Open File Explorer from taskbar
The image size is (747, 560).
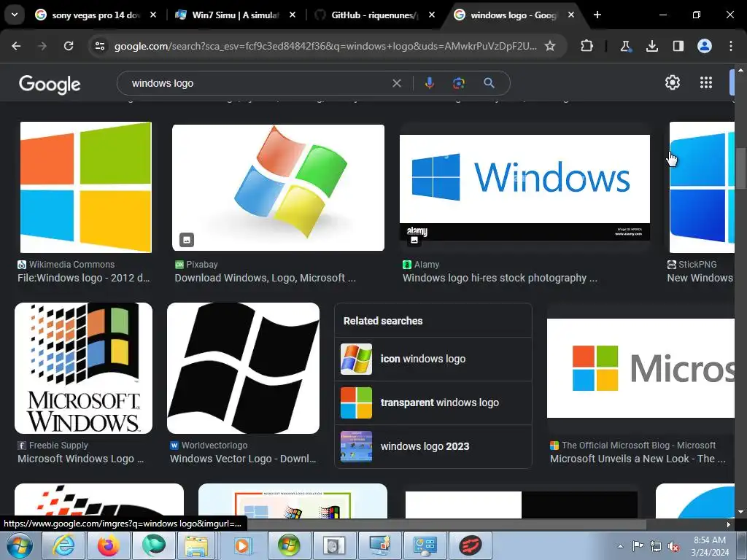click(x=197, y=545)
